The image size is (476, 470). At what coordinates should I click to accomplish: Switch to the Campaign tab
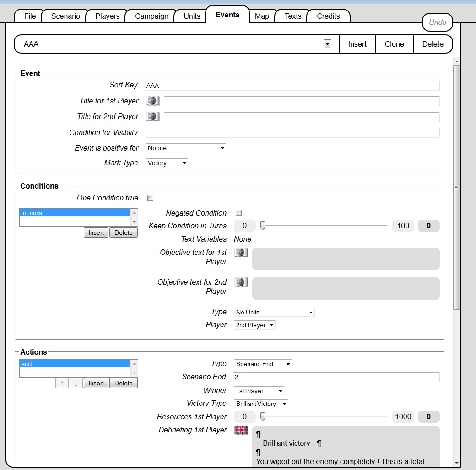coord(151,16)
